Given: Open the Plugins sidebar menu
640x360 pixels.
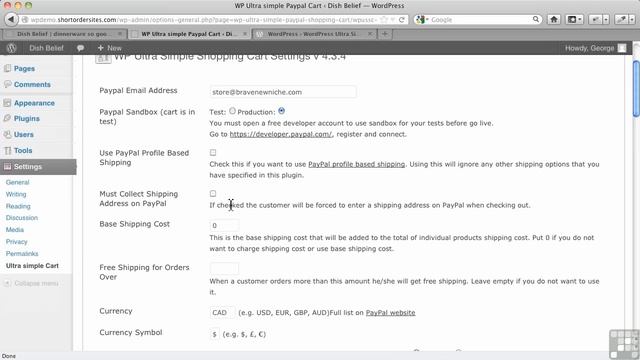Looking at the screenshot, I should pyautogui.click(x=27, y=118).
